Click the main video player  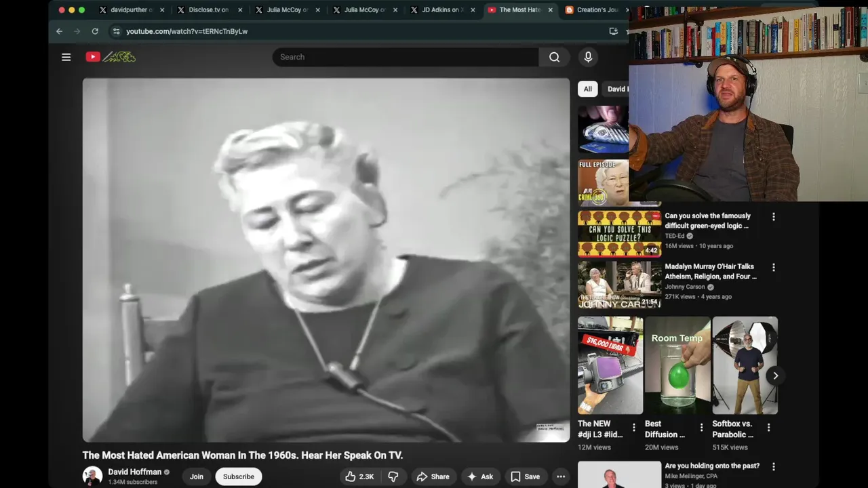click(x=326, y=260)
